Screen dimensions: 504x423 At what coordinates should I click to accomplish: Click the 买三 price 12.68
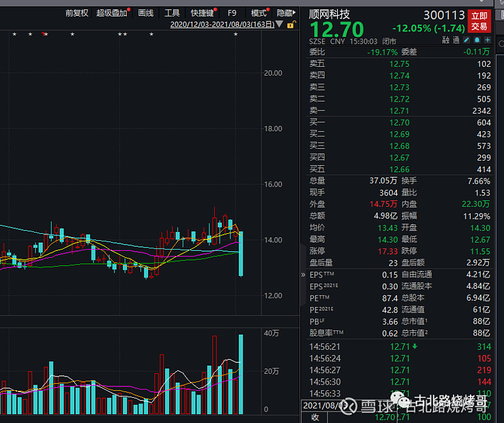tap(399, 146)
